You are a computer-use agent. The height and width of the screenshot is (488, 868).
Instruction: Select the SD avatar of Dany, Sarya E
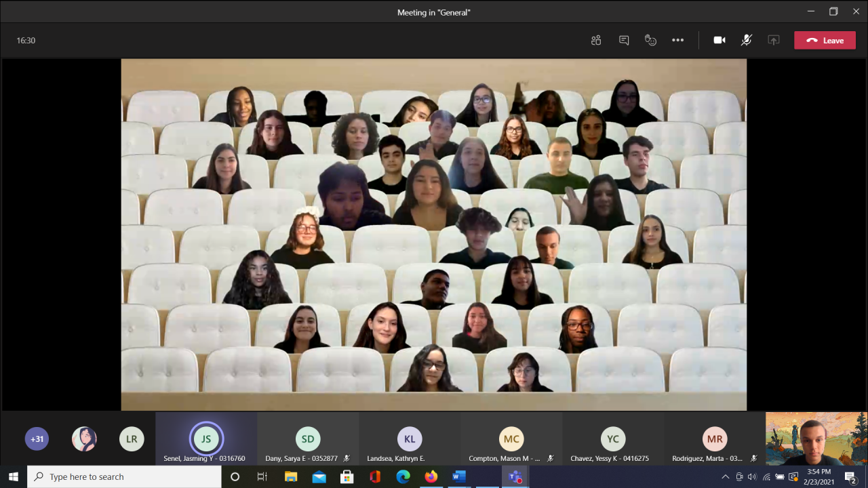308,439
